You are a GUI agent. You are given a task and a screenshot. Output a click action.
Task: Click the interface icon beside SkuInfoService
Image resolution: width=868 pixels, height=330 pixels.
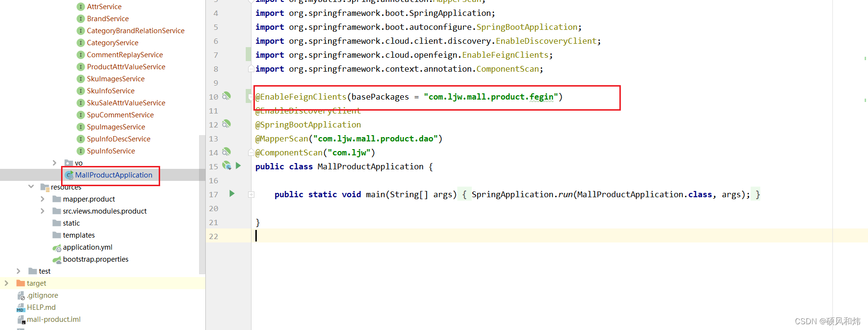81,91
